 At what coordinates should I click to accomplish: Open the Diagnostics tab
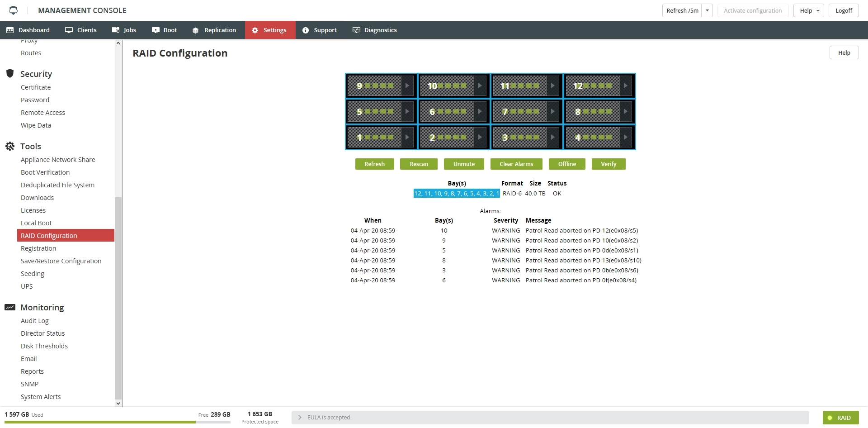point(375,30)
